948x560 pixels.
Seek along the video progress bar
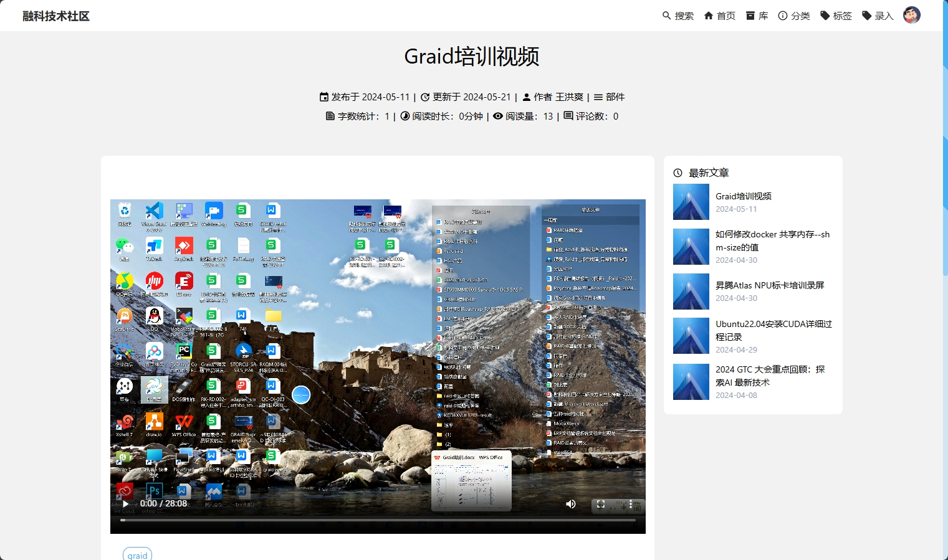pyautogui.click(x=378, y=520)
